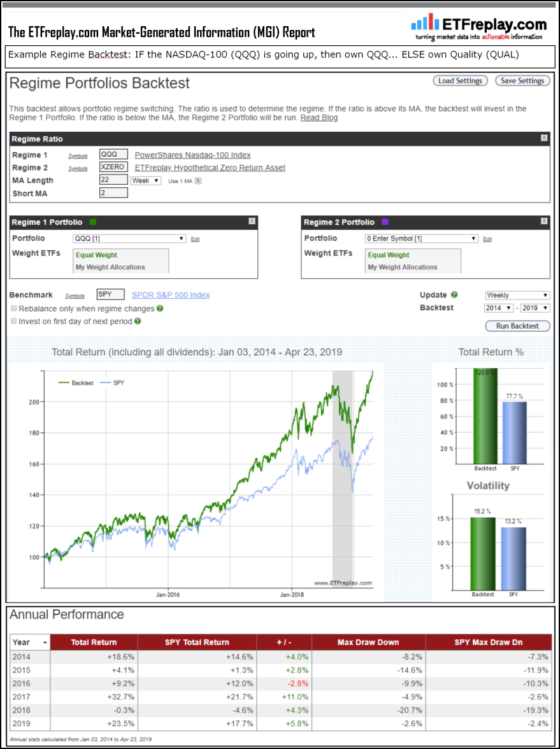This screenshot has height=749, width=560.
Task: Select My Weight Allocations in Regime 1 Portfolio
Action: coord(110,267)
